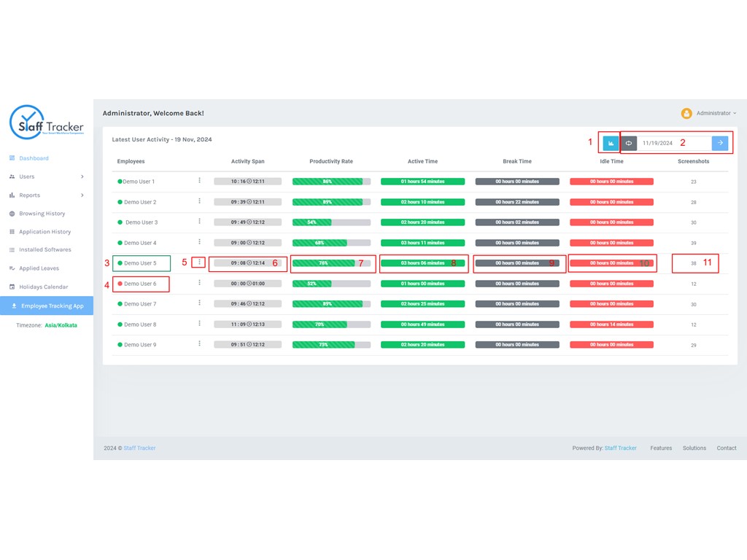747x560 pixels.
Task: Open the Dashboard from the sidebar icon
Action: coord(12,158)
